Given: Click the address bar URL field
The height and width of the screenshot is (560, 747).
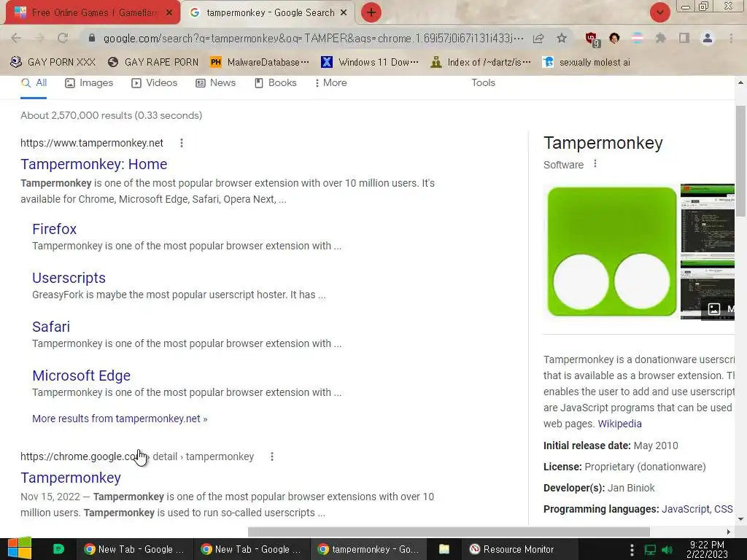Looking at the screenshot, I should tap(314, 38).
